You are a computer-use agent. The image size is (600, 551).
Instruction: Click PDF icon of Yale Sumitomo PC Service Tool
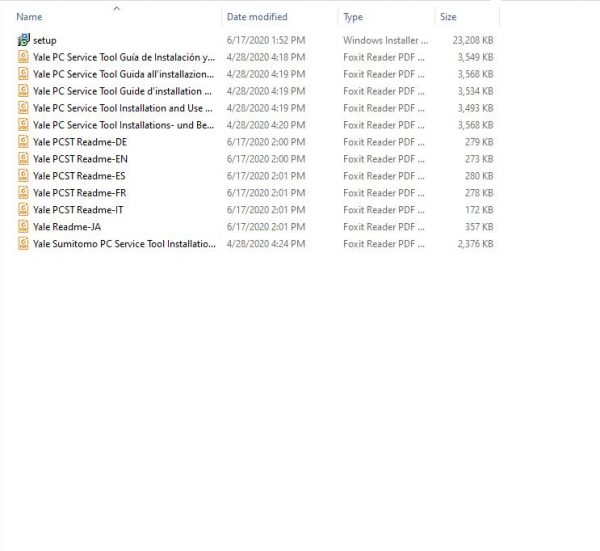coord(23,244)
